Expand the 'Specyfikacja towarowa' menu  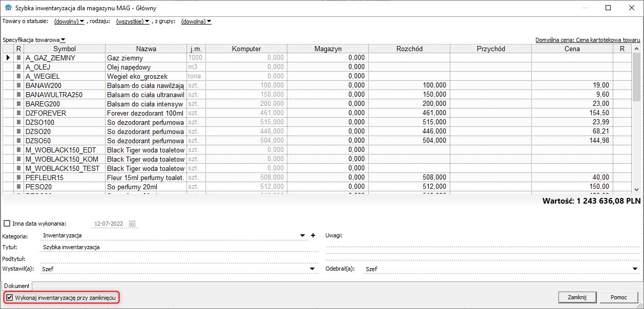(34, 39)
